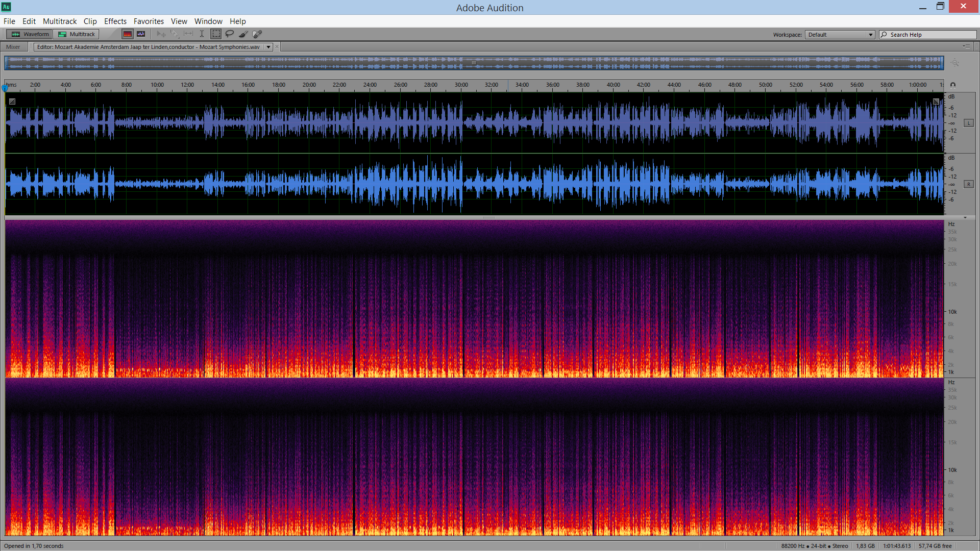Select the Paintbrush Selection tool

coord(243,34)
